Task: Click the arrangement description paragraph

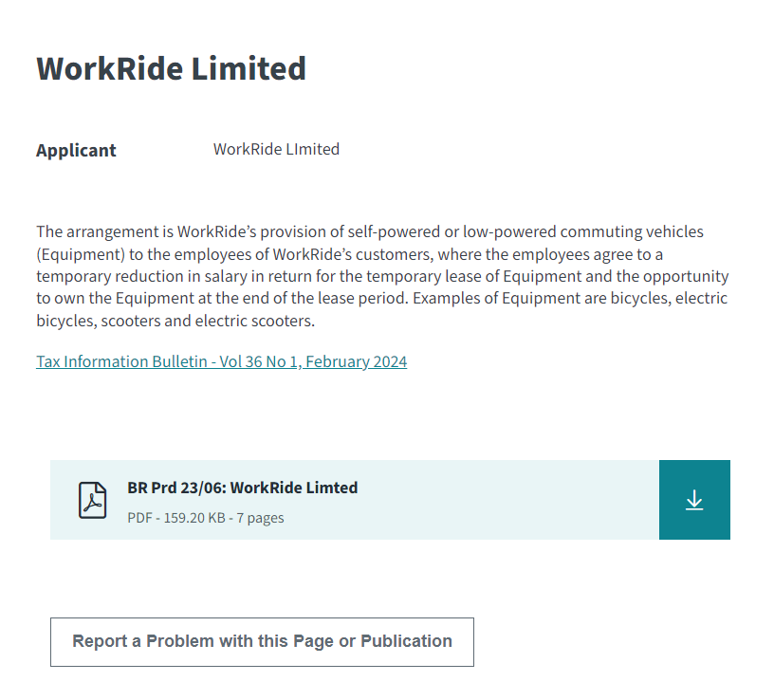Action: (x=382, y=276)
